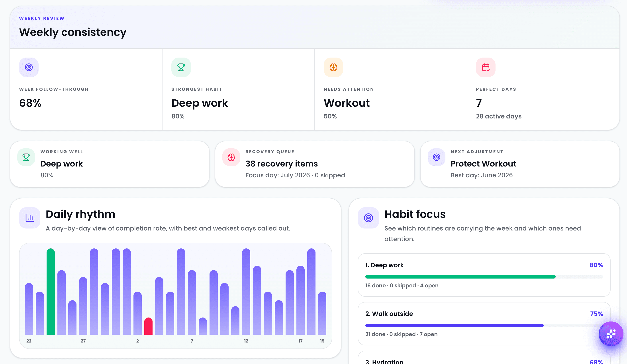The width and height of the screenshot is (627, 364).
Task: Click the 28 active days text
Action: pyautogui.click(x=499, y=116)
